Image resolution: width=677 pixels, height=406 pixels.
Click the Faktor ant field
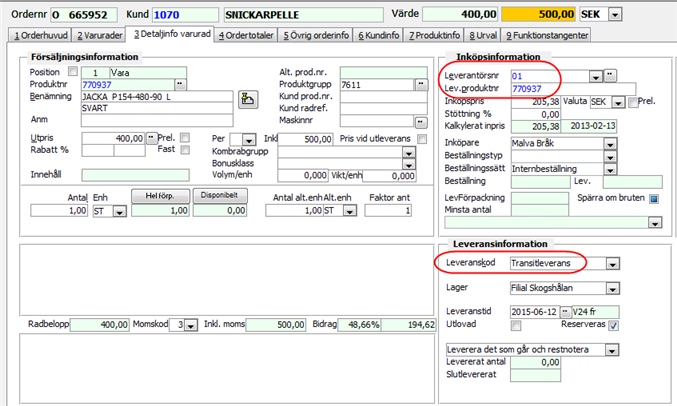pyautogui.click(x=388, y=211)
